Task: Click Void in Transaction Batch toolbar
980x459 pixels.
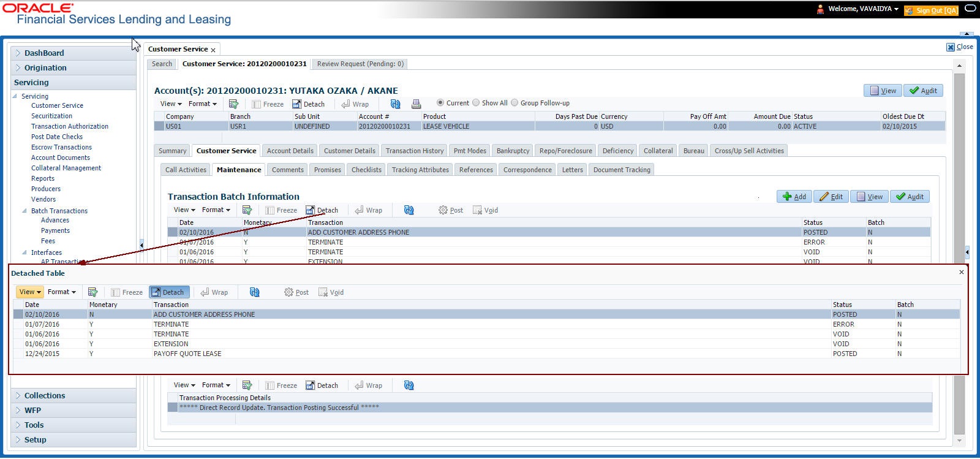Action: click(x=485, y=210)
